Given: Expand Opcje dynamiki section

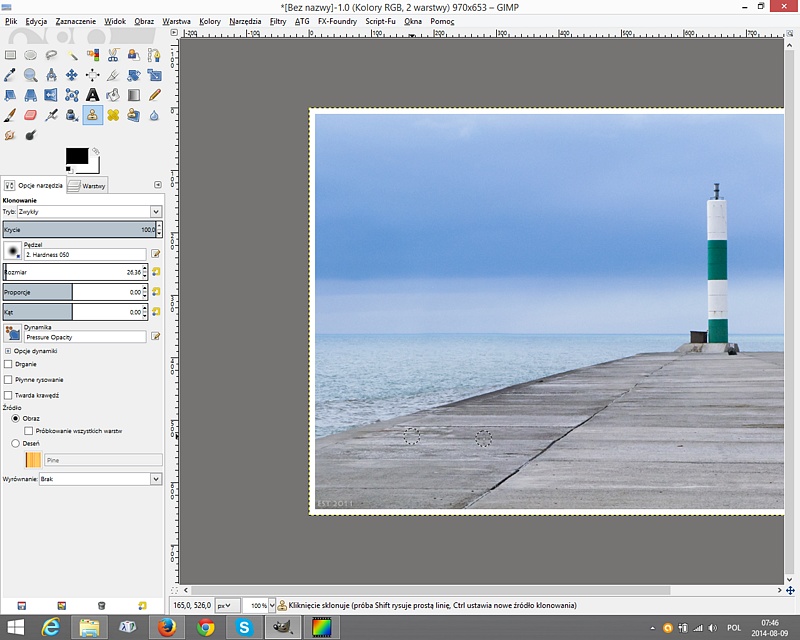Looking at the screenshot, I should [8, 351].
